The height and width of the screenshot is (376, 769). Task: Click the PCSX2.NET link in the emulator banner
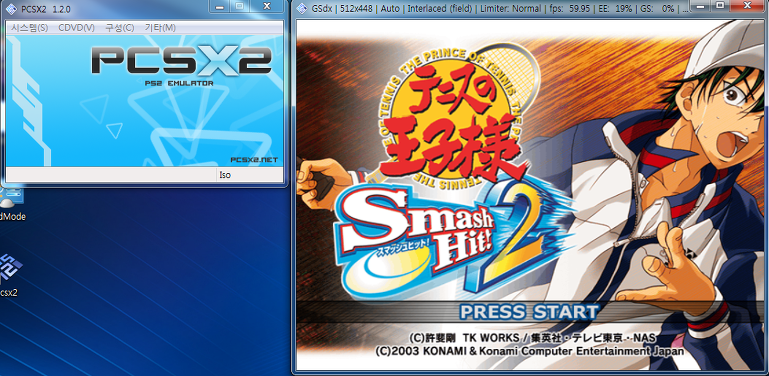254,160
